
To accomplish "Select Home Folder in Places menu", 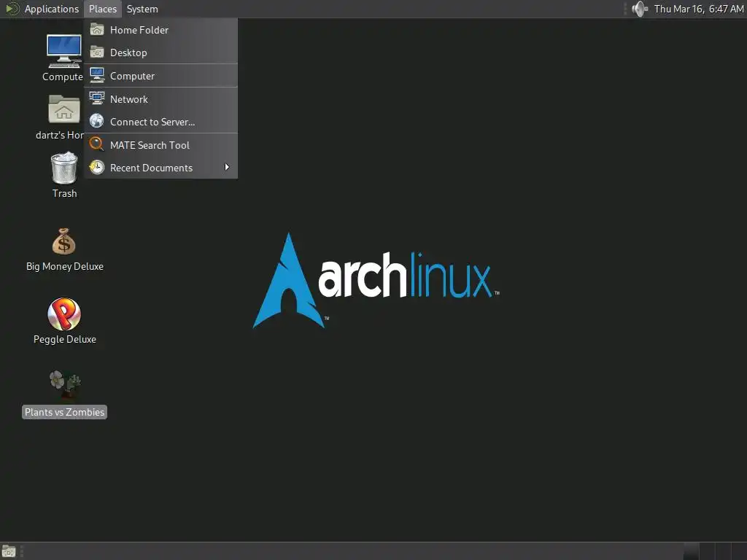I will point(161,30).
